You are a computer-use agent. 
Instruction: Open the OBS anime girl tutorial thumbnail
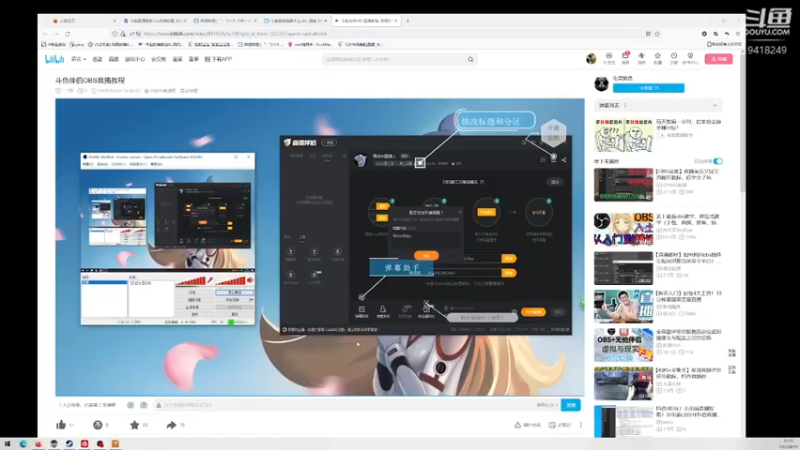(x=623, y=230)
